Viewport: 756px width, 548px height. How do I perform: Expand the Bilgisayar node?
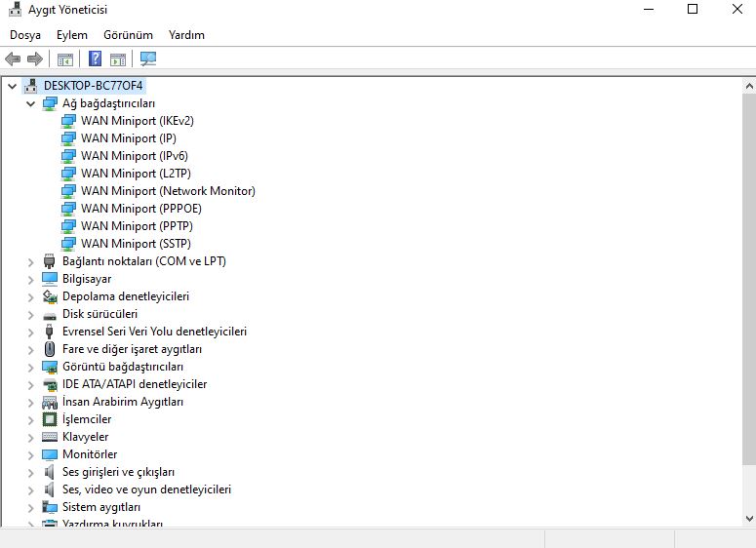pyautogui.click(x=31, y=280)
